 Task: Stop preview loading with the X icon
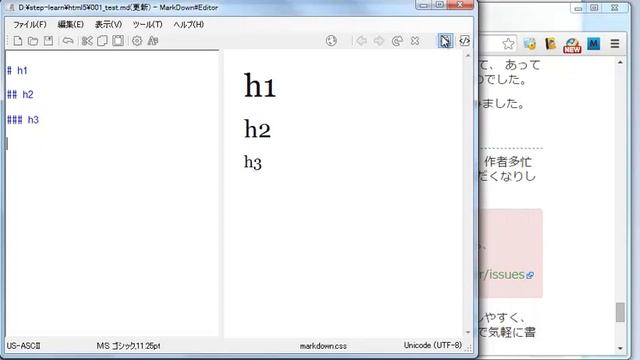click(415, 41)
